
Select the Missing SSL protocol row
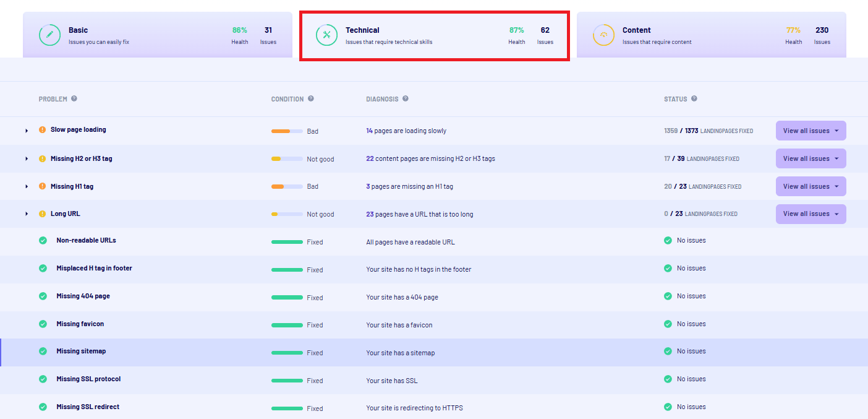point(88,379)
